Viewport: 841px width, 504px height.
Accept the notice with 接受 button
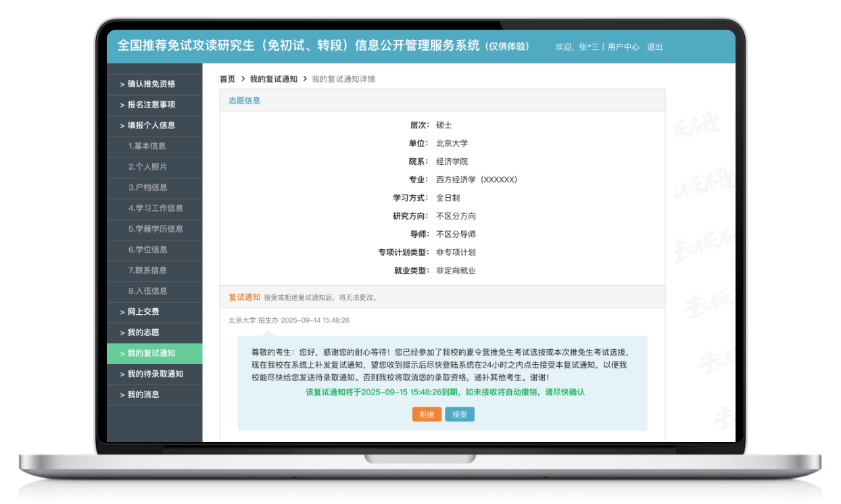460,414
